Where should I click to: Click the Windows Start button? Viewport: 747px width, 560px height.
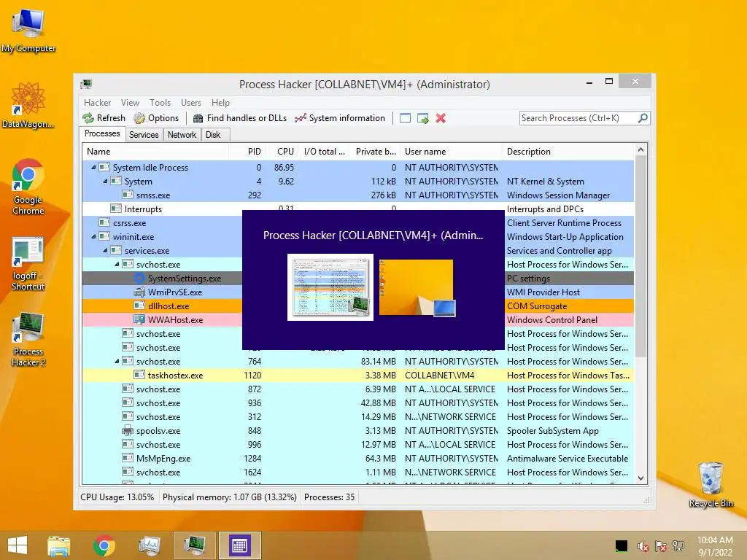pos(18,545)
